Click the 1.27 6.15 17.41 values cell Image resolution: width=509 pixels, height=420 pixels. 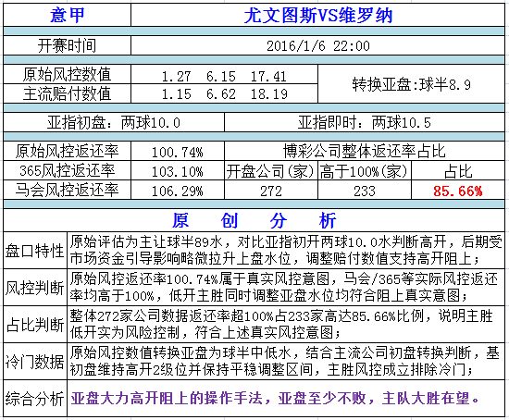click(x=224, y=74)
